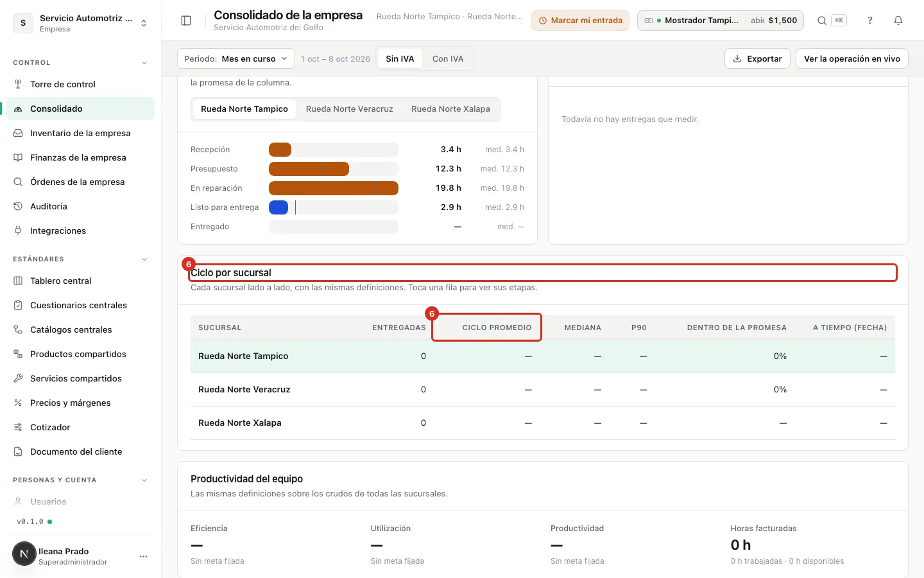The width and height of the screenshot is (924, 578).
Task: Select the Rueda Norte Xalapa table row
Action: click(543, 423)
